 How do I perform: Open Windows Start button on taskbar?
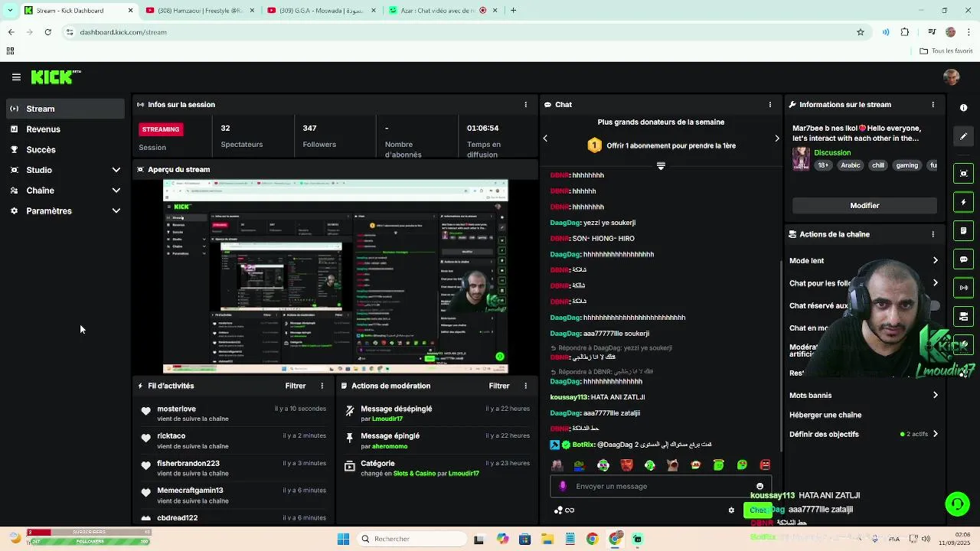point(343,540)
